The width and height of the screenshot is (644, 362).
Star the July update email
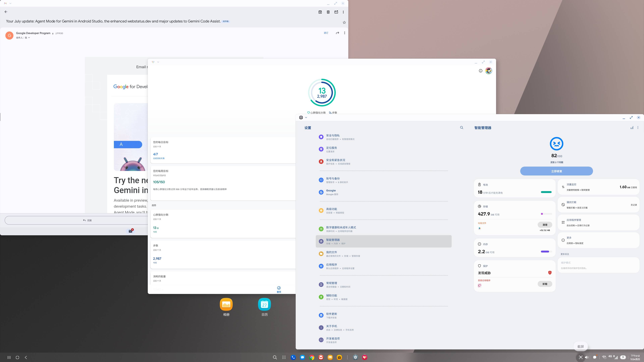click(344, 22)
